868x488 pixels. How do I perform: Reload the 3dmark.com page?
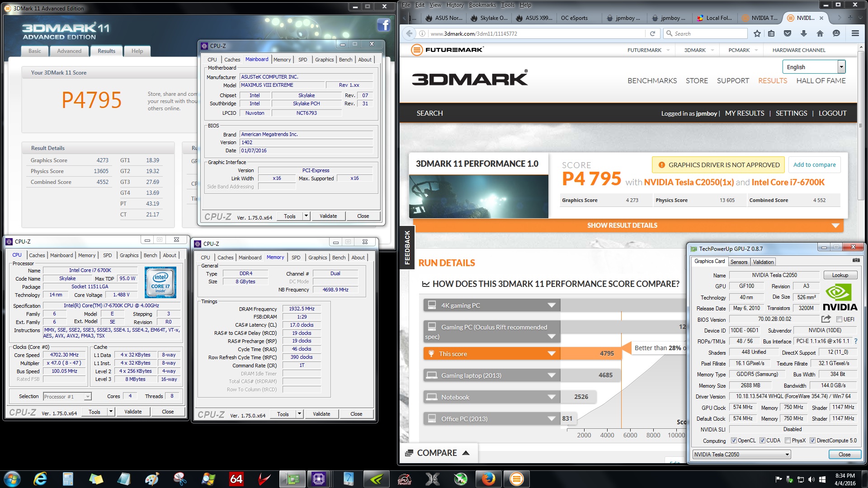point(652,33)
